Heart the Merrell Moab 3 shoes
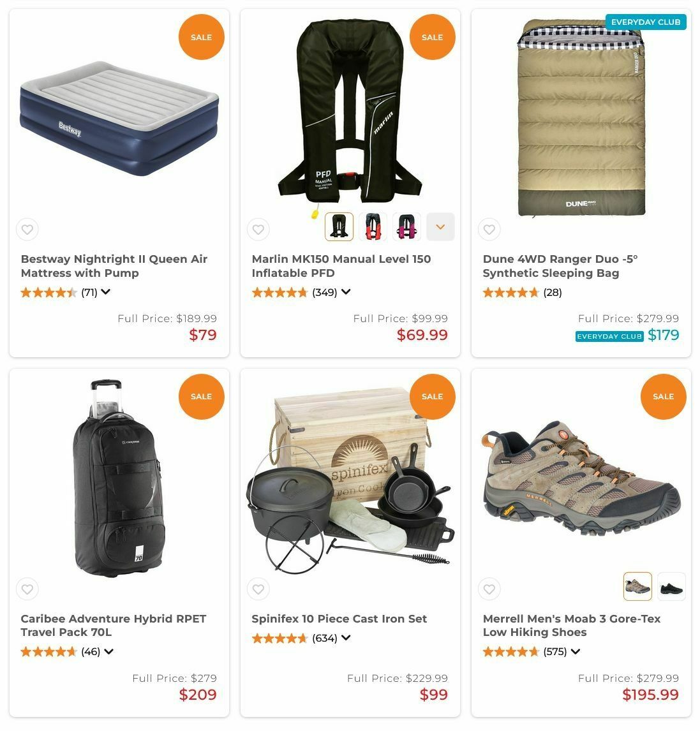This screenshot has height=731, width=700. (489, 589)
